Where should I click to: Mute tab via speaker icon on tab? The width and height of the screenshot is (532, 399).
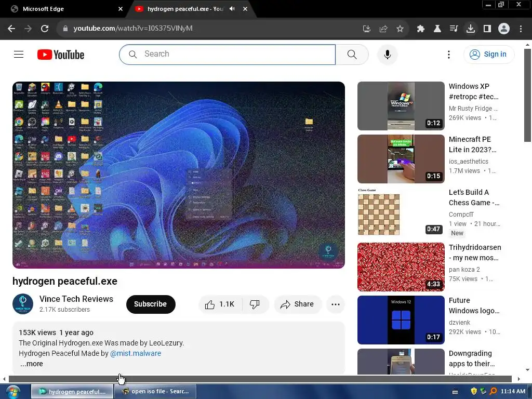pos(232,9)
